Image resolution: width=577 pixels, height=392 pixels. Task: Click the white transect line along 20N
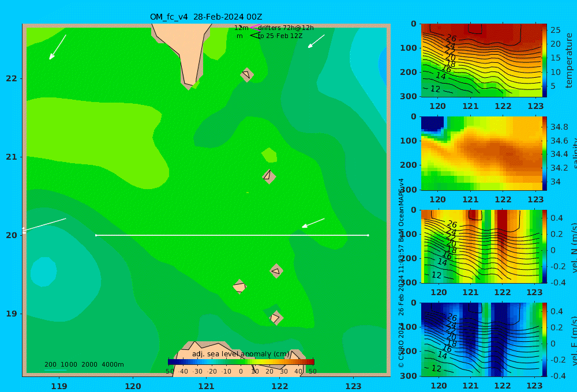(232, 235)
